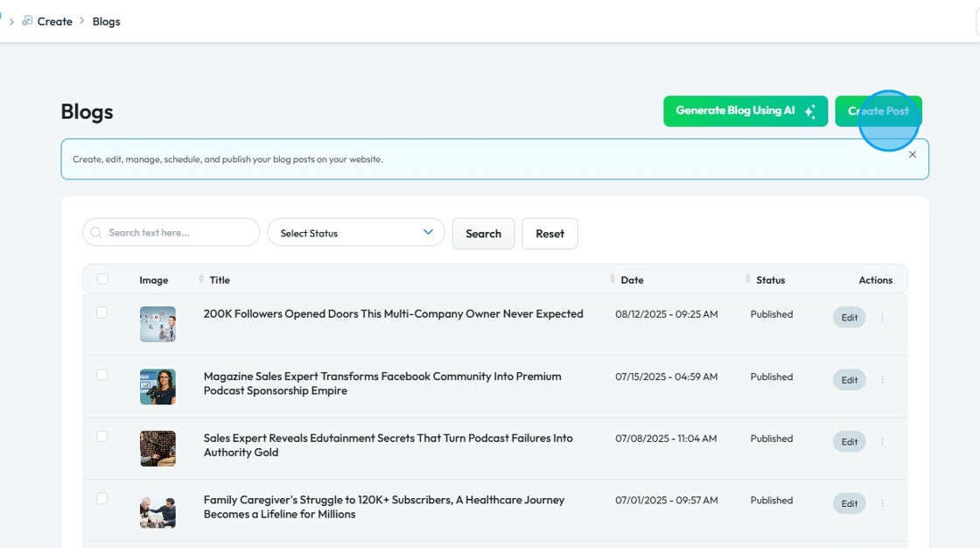
Task: Open thumbnail of Sales Expert Reveals post
Action: pyautogui.click(x=157, y=449)
